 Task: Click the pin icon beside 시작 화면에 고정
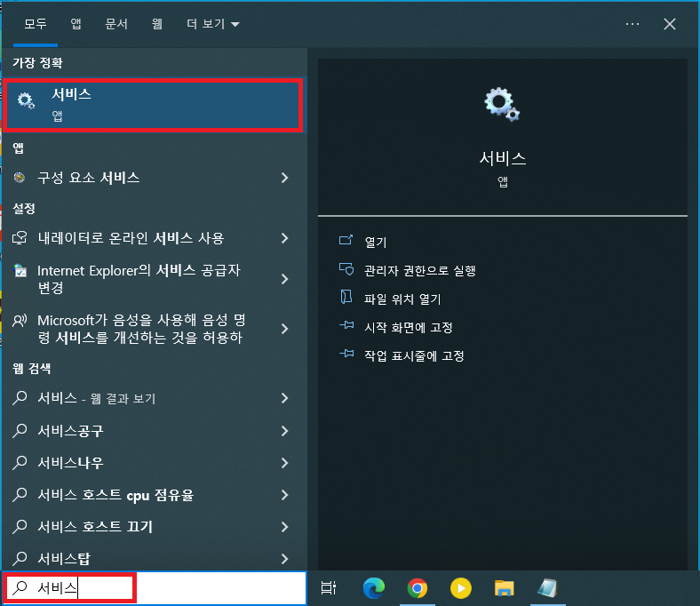pos(346,325)
